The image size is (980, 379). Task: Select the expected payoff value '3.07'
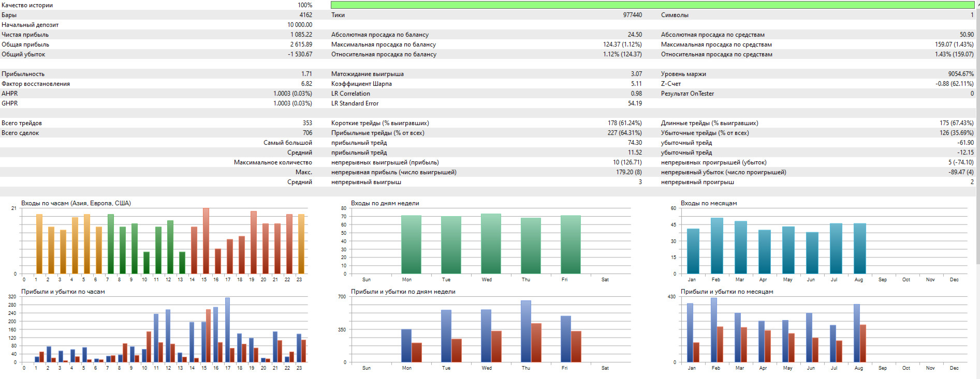coord(636,74)
